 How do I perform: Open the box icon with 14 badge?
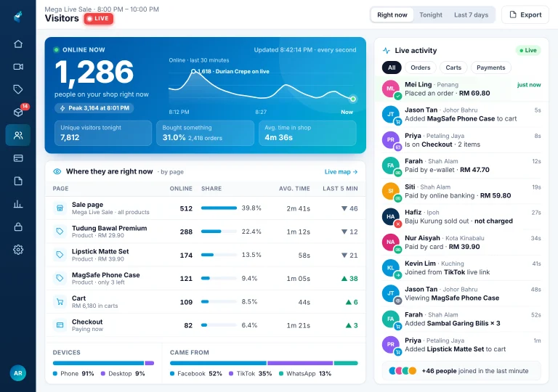click(x=18, y=112)
